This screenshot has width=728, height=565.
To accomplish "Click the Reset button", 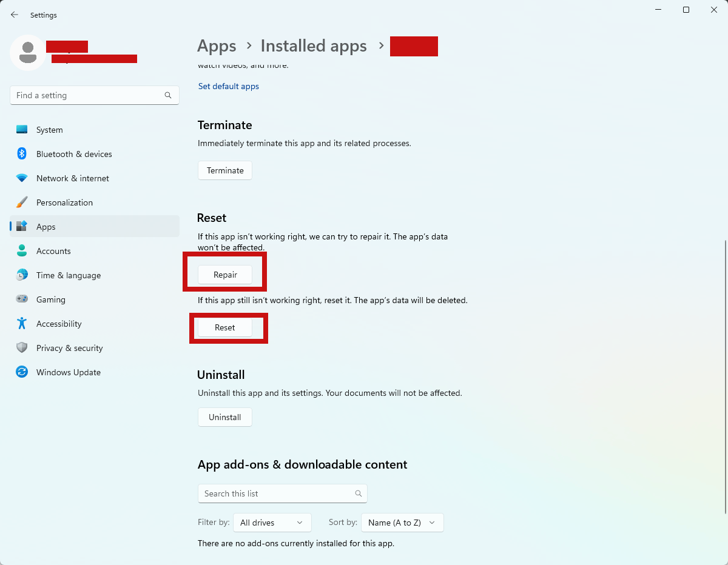I will (x=225, y=327).
